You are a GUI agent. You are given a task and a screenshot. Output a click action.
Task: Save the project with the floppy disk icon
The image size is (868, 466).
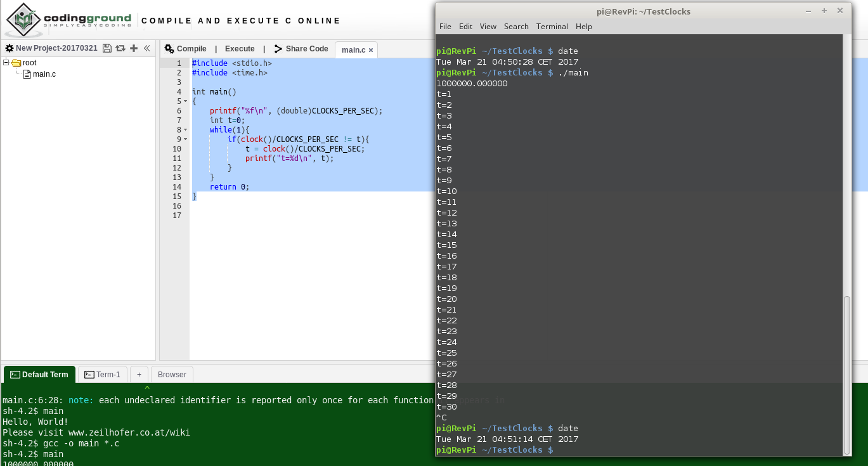point(107,48)
